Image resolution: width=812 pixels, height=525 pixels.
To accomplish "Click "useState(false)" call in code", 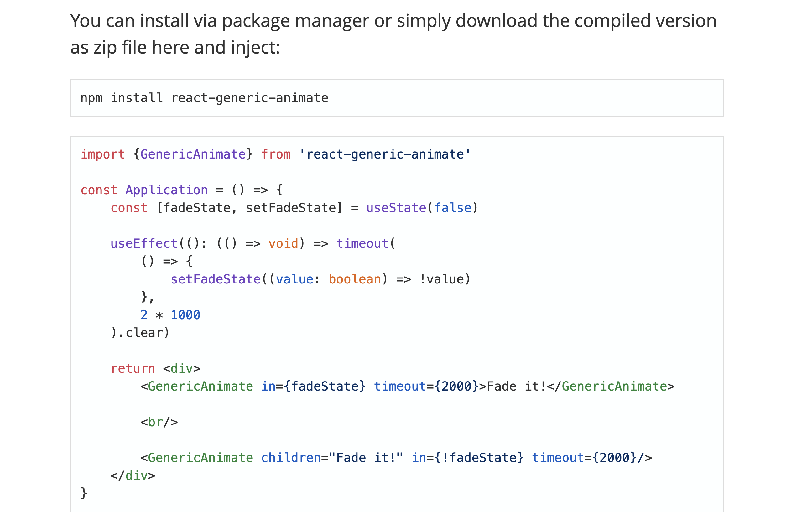I will click(422, 208).
